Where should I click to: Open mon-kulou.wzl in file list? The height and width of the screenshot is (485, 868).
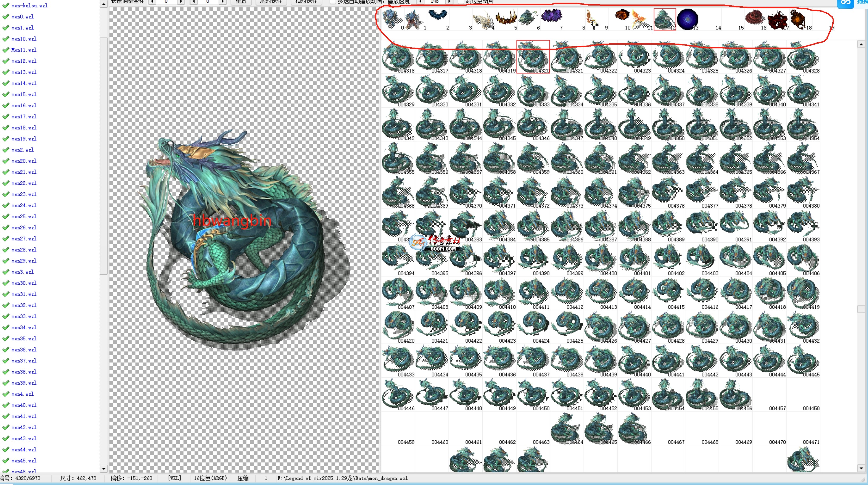pos(29,5)
